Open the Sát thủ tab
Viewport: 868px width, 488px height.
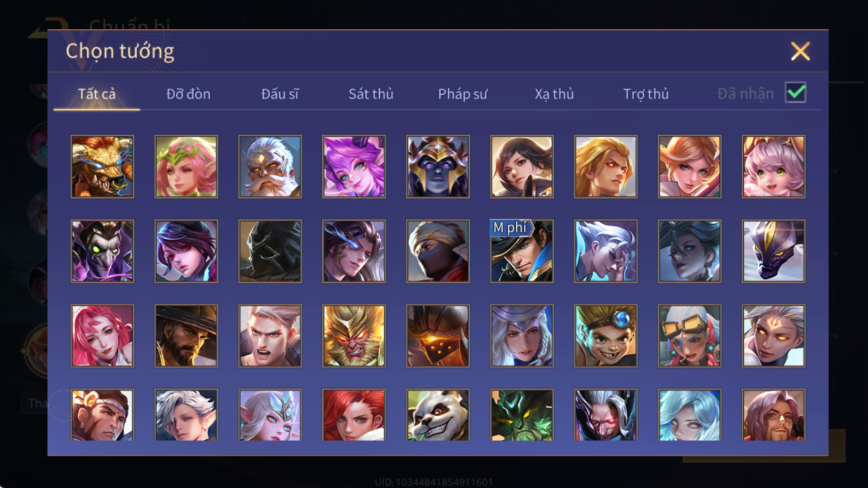pos(371,94)
